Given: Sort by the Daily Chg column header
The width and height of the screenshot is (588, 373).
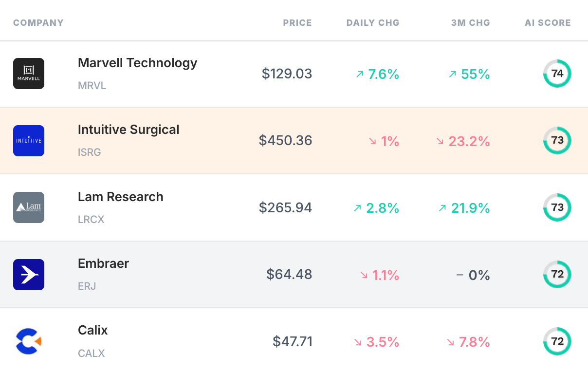Looking at the screenshot, I should [x=373, y=23].
